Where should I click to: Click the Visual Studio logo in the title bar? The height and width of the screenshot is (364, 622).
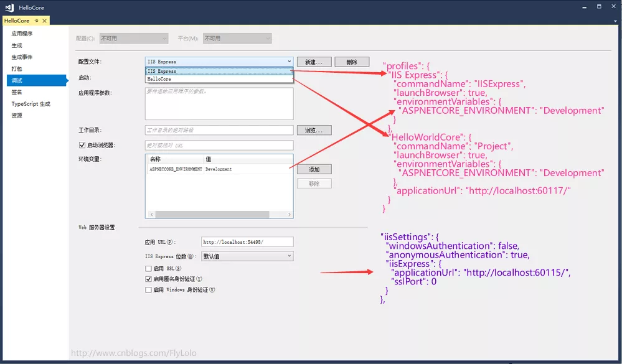click(7, 8)
